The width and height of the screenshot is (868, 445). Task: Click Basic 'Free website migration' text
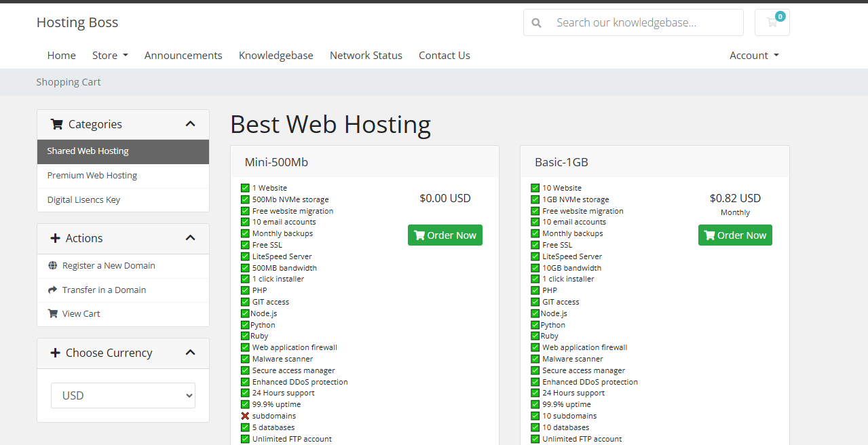point(582,211)
